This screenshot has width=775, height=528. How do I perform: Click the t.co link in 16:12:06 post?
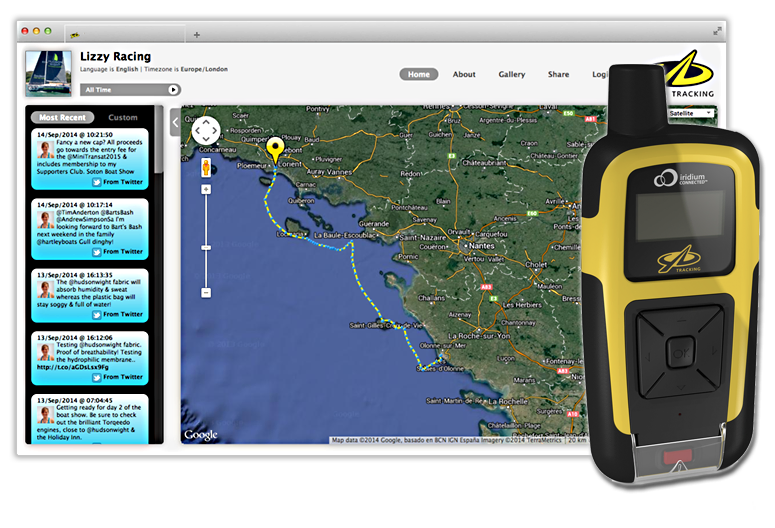(x=73, y=367)
